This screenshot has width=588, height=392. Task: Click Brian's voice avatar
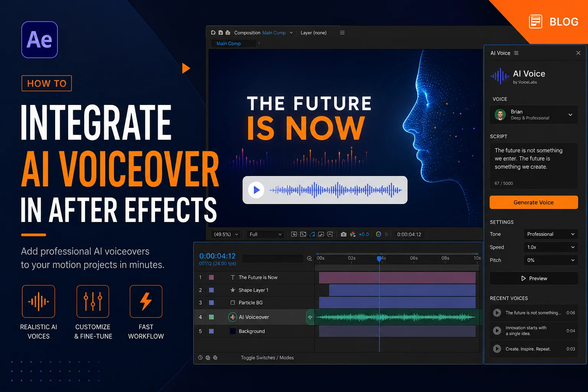(500, 114)
